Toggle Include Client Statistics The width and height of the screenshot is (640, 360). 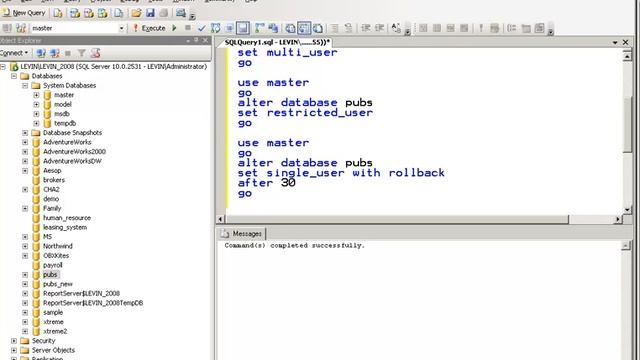coord(273,28)
